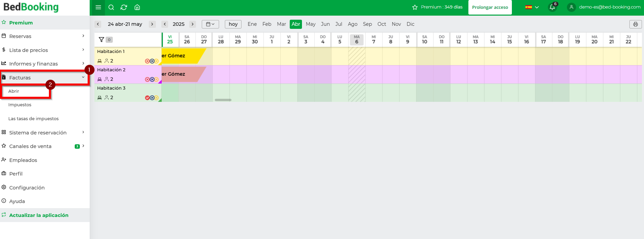The width and height of the screenshot is (644, 239).
Task: Click the bed icon in Habitación 3
Action: [x=100, y=98]
